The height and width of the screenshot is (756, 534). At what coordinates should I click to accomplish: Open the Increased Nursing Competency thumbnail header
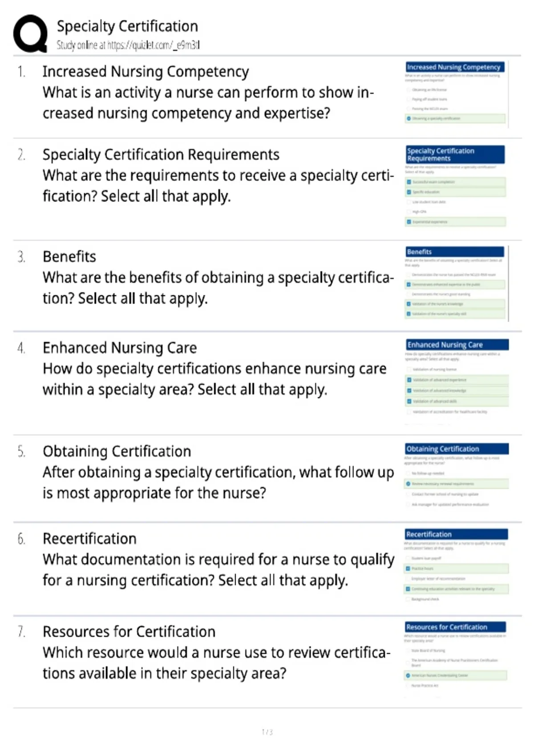pos(455,67)
